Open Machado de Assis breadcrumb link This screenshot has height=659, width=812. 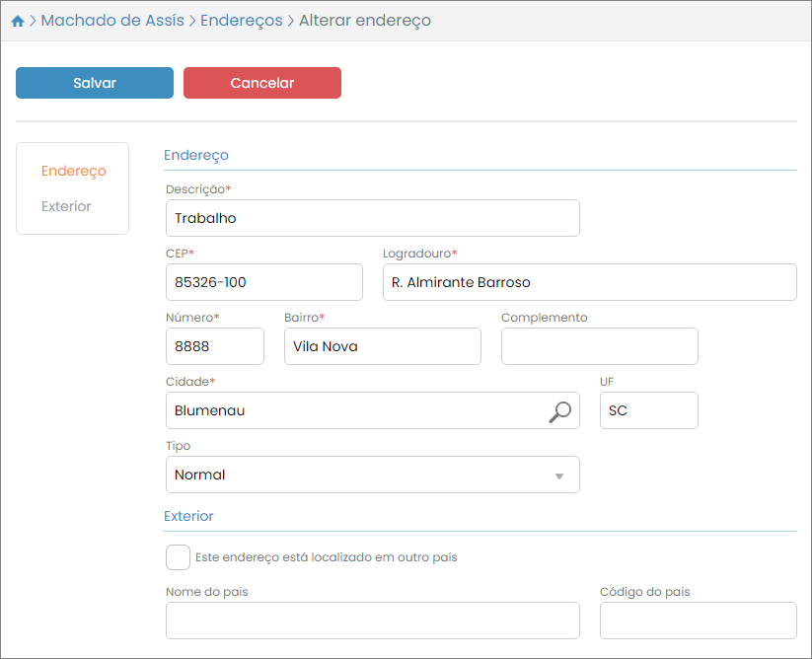111,21
